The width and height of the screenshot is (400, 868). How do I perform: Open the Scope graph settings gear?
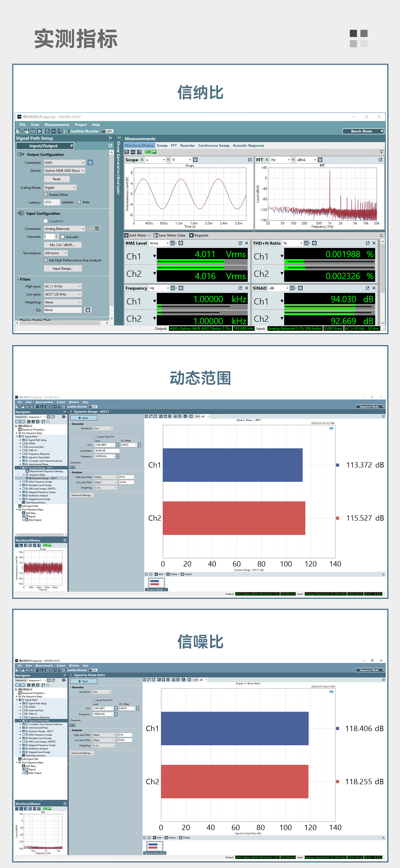tap(195, 160)
